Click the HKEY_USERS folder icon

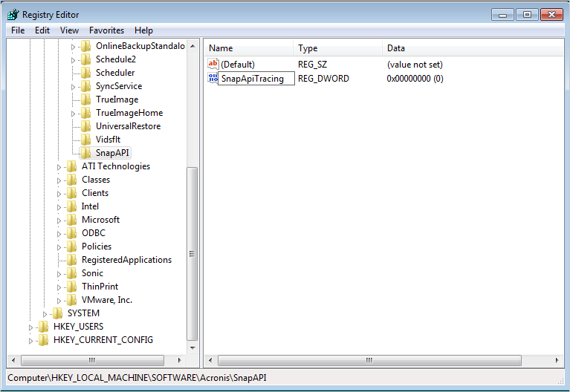pyautogui.click(x=44, y=327)
